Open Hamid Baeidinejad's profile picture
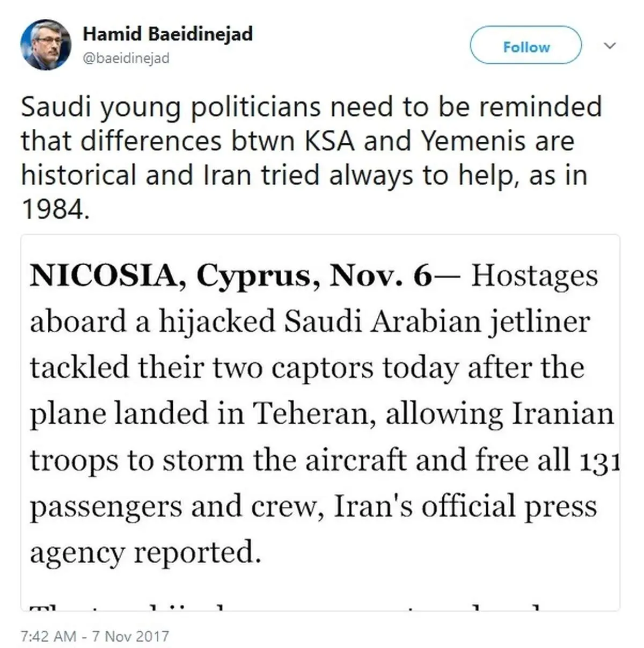This screenshot has height=648, width=644. [46, 45]
